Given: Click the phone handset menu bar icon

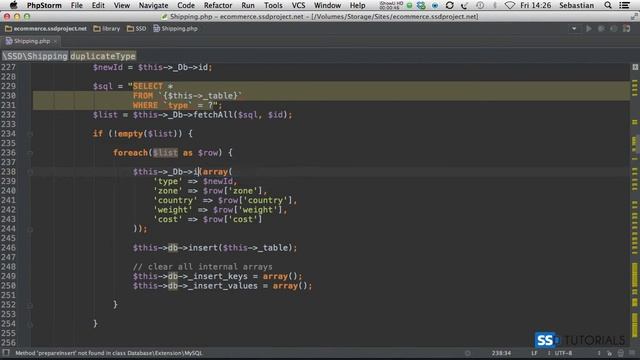Looking at the screenshot, I should click(464, 5).
